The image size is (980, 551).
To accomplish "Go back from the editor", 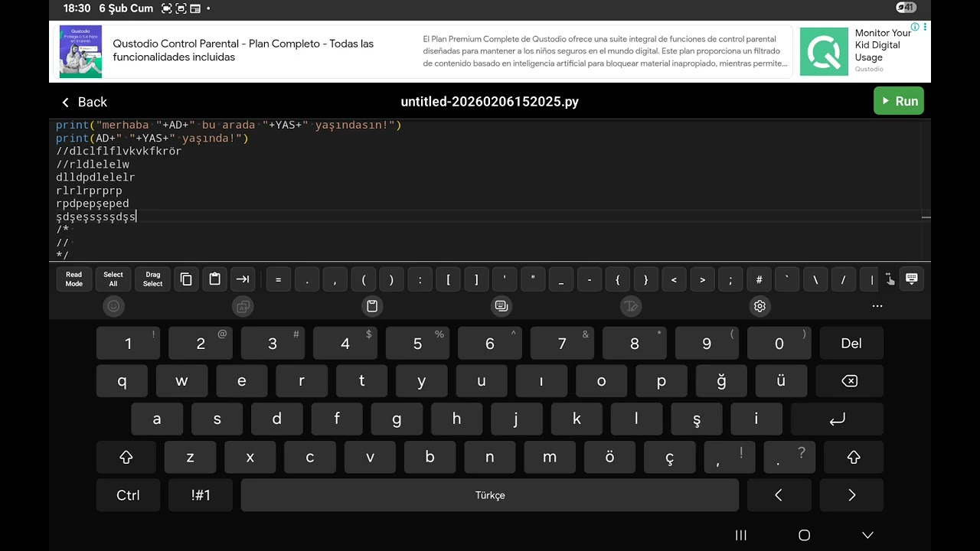I will click(83, 102).
